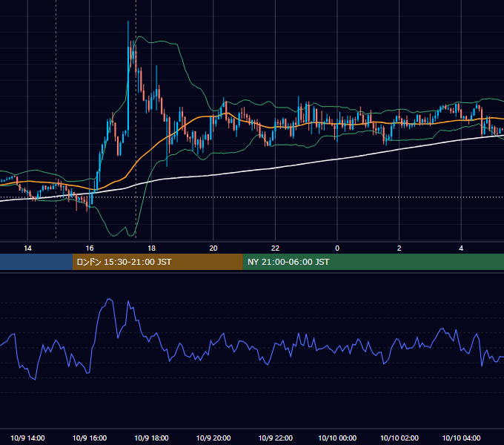
Task: Click the 20 hour label on price chart axis
Action: [x=213, y=248]
